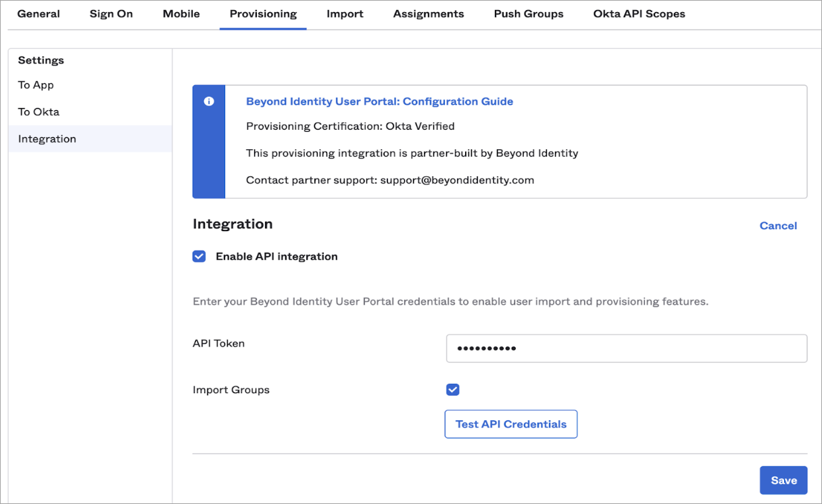The width and height of the screenshot is (822, 504).
Task: Open the Push Groups tab
Action: click(x=529, y=14)
